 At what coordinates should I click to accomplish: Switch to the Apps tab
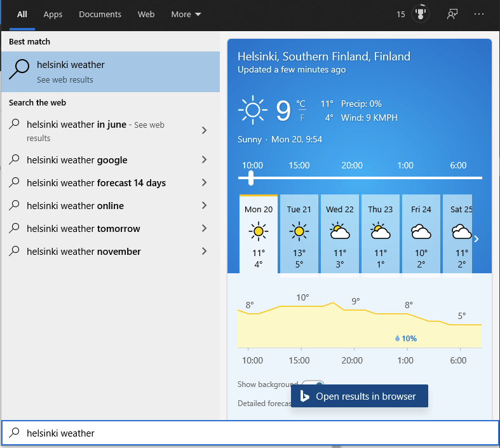[53, 15]
